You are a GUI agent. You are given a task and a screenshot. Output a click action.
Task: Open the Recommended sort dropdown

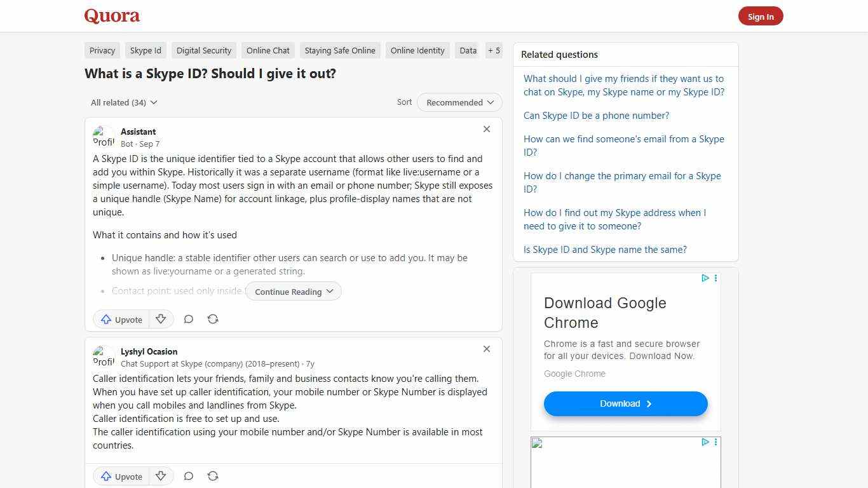[459, 102]
